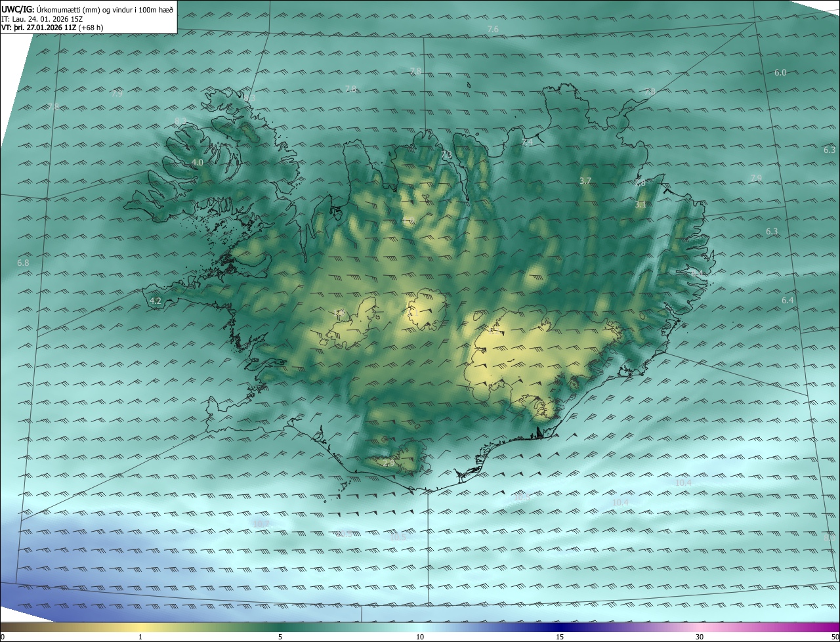
Task: Click the 'VT: þri. 27.01.2026 11Z (+68 h)' line
Action: coord(52,28)
